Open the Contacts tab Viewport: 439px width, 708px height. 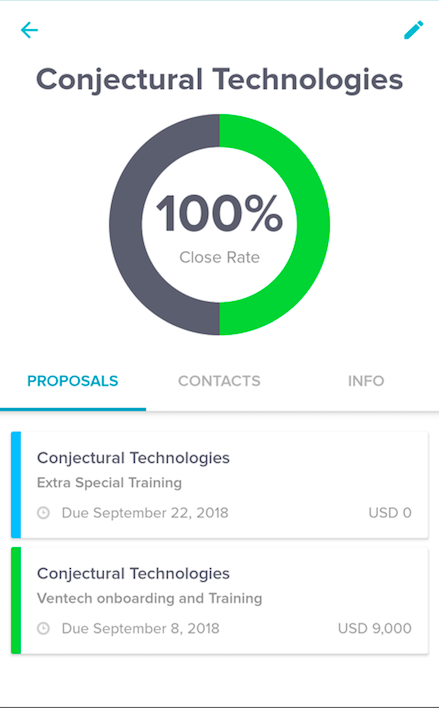pos(220,381)
